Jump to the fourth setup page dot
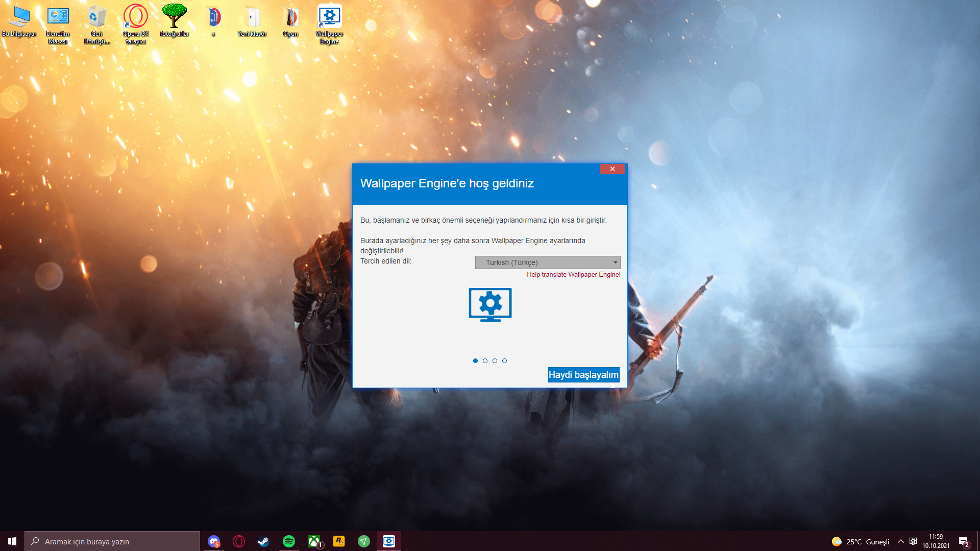 pyautogui.click(x=504, y=361)
